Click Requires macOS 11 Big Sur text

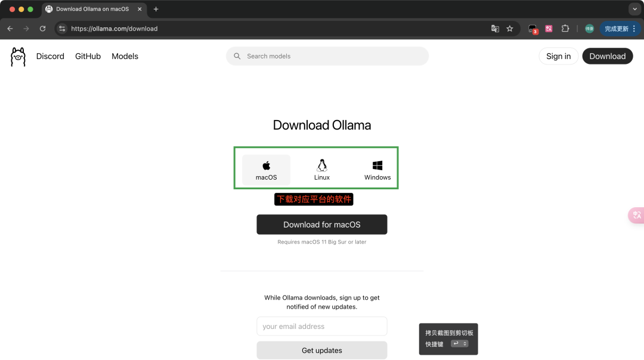pyautogui.click(x=321, y=242)
